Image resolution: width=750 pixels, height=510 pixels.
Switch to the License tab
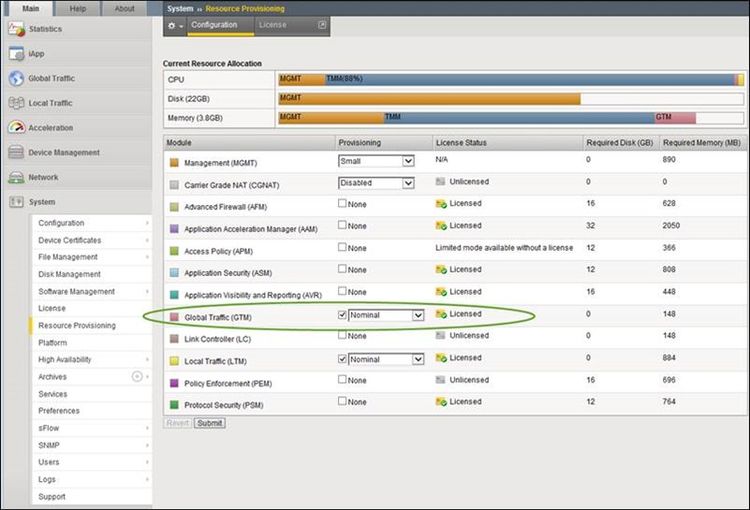(x=272, y=25)
